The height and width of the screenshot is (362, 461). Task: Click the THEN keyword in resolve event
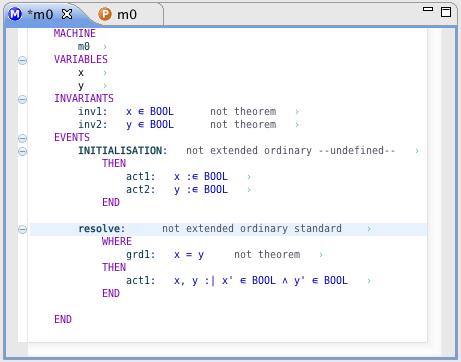tap(114, 267)
